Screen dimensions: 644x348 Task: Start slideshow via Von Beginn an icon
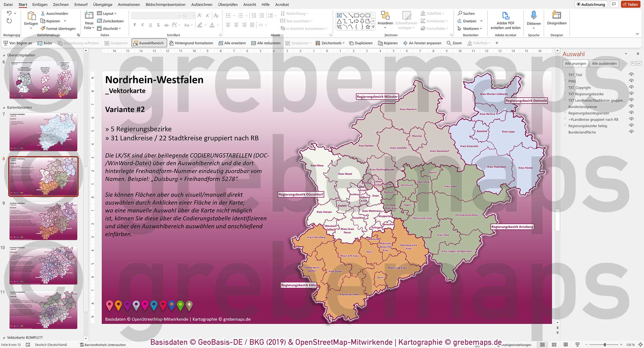[x=5, y=43]
